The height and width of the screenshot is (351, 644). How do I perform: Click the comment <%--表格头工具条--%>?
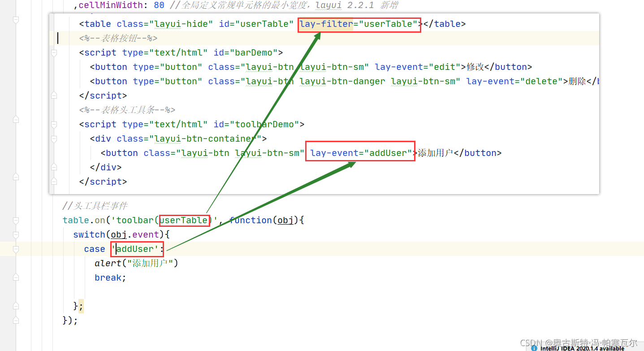coord(127,110)
